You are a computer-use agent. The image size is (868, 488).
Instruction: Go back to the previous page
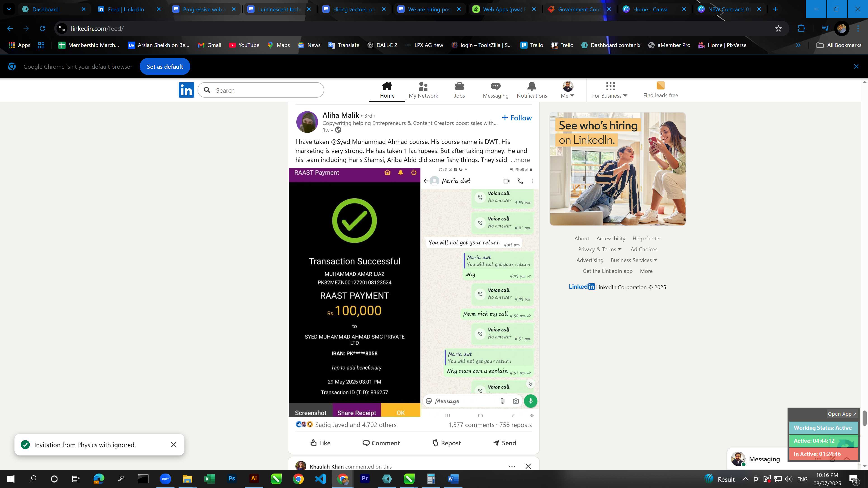click(10, 29)
